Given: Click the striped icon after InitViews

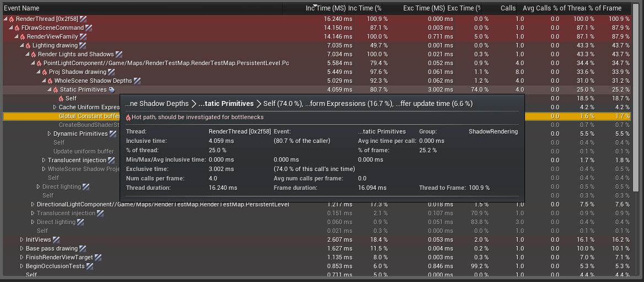Looking at the screenshot, I should [x=56, y=240].
